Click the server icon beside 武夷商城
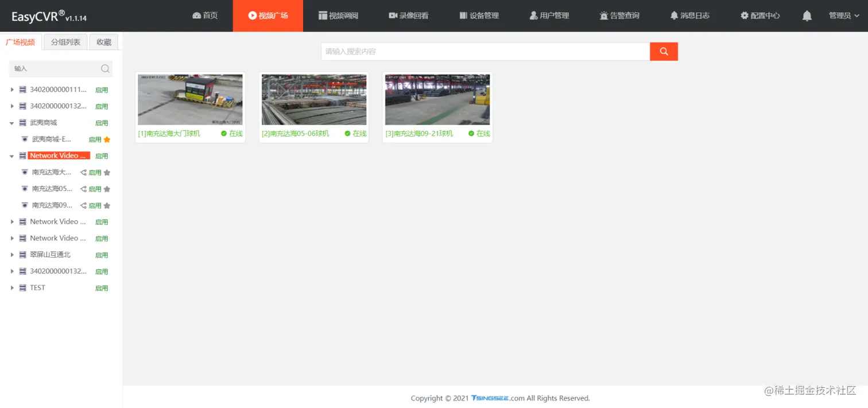 22,123
